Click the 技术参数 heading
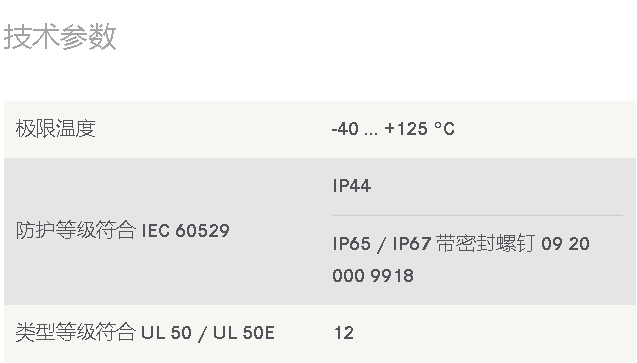Screen dimensions: 637x363 [x=60, y=37]
